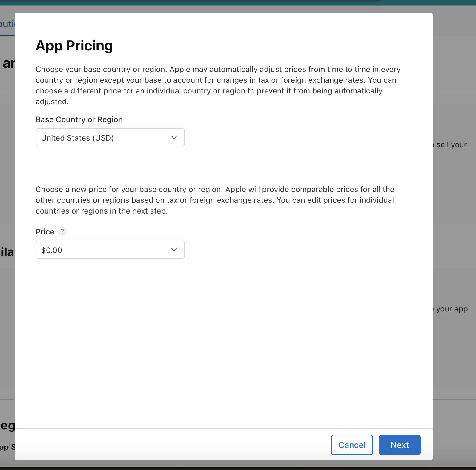The image size is (476, 470).
Task: Click the background text 'your app'
Action: (452, 309)
